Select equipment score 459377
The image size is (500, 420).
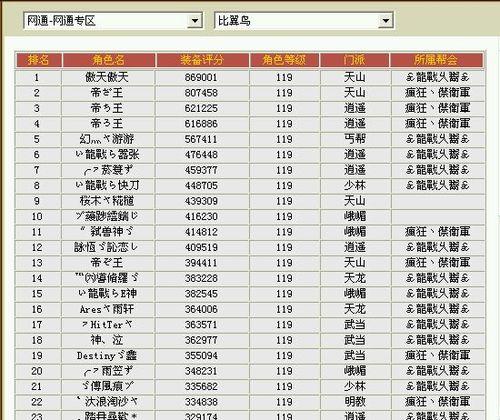201,170
